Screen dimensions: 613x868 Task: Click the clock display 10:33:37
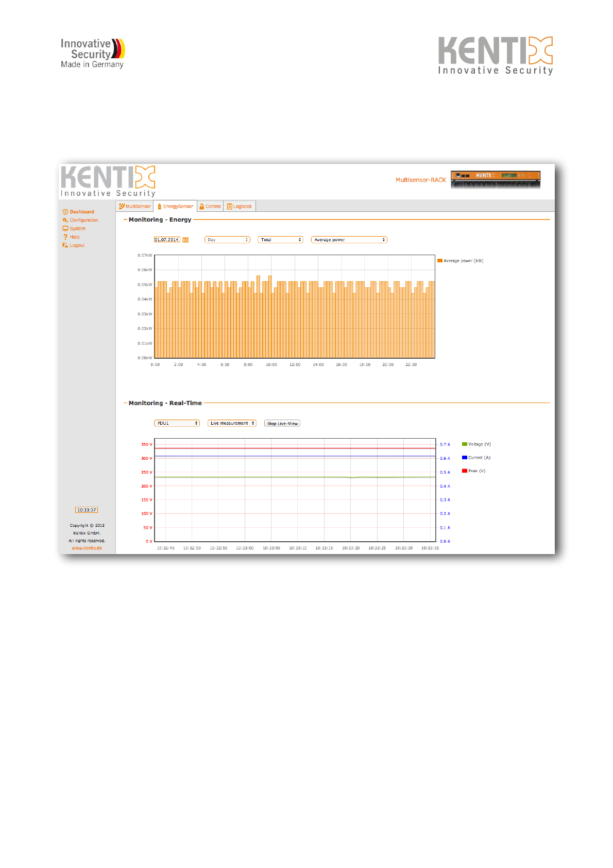87,510
